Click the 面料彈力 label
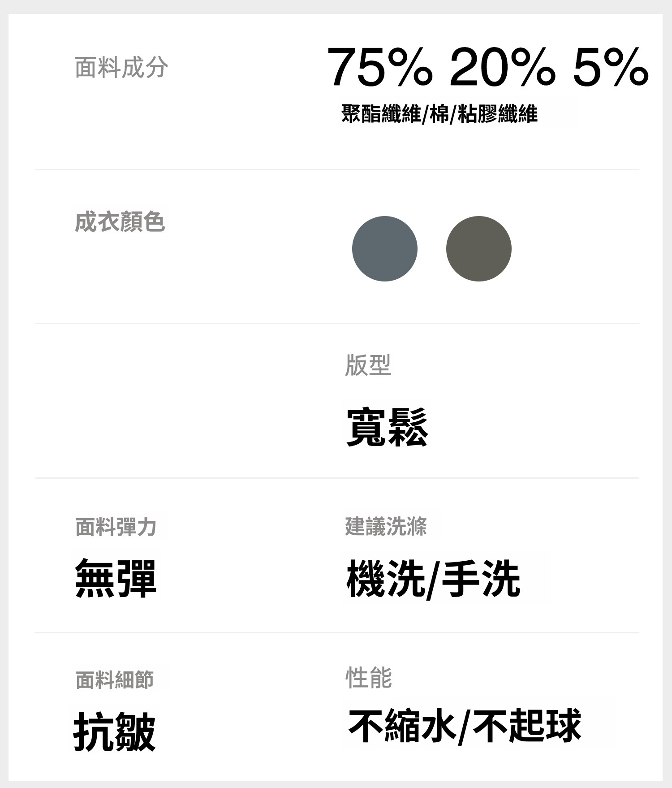This screenshot has height=788, width=672. [x=116, y=527]
